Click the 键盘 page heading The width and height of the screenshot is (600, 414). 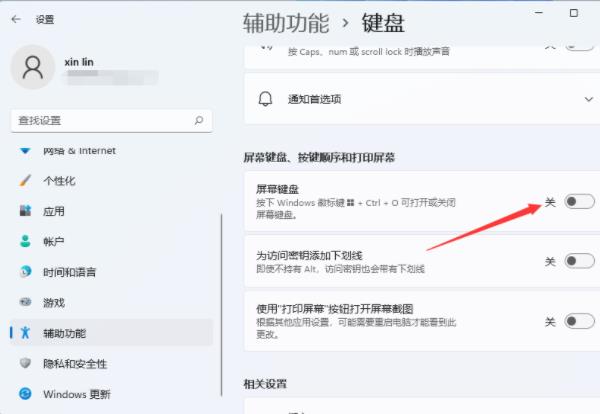383,23
